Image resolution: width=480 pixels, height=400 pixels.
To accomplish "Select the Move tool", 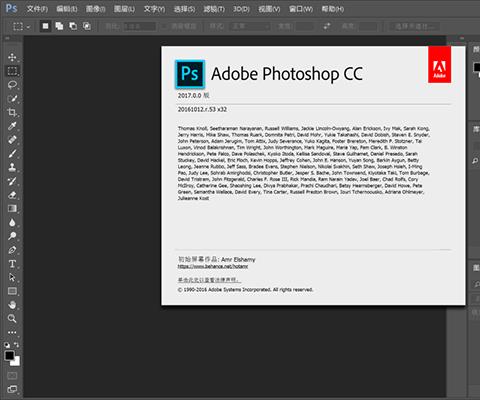I will coord(12,57).
